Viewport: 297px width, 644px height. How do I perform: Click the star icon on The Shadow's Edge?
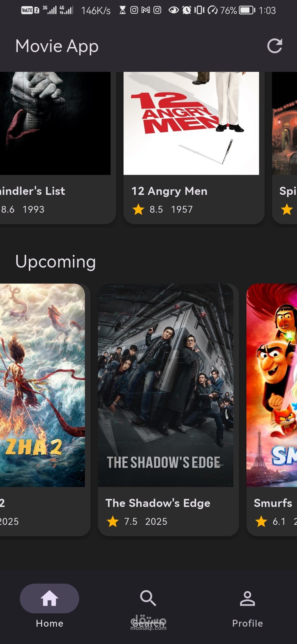pyautogui.click(x=113, y=521)
